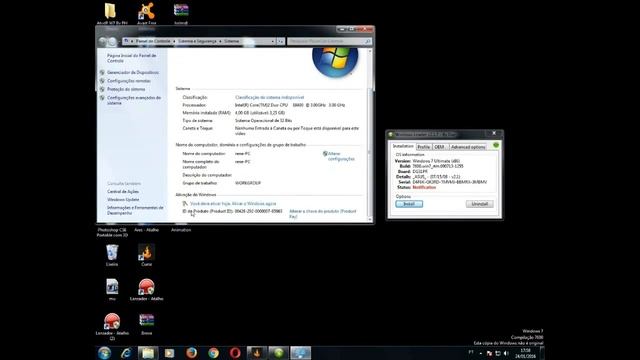Open Gerenciador de Dispositivos link

pos(133,72)
